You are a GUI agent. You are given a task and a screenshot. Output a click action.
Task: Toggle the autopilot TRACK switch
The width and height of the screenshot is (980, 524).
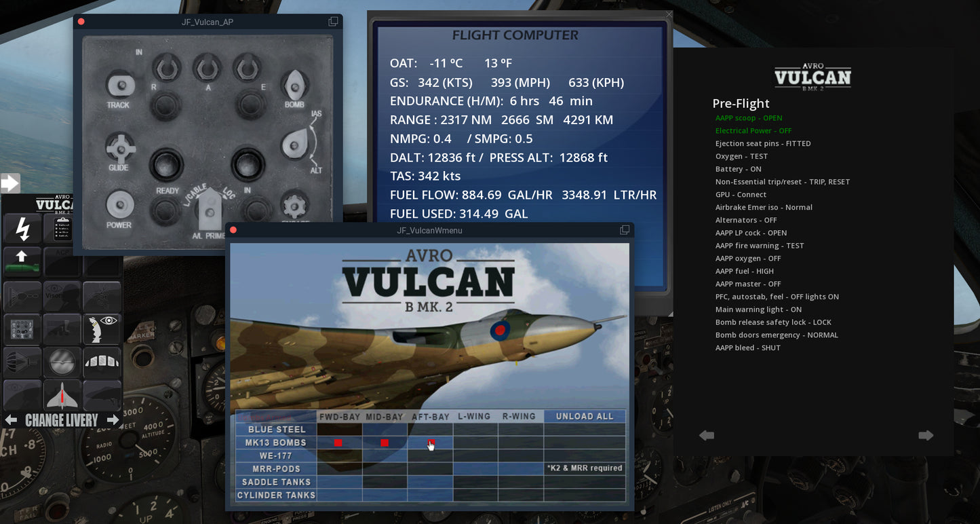coord(119,86)
